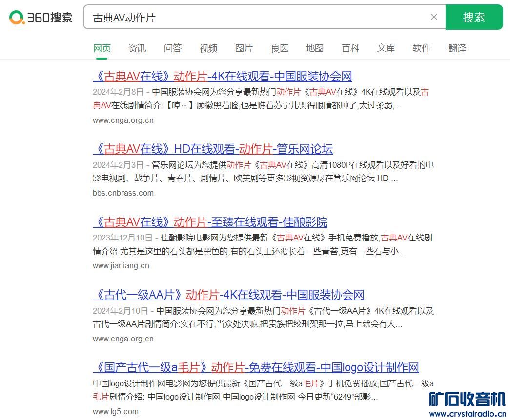Click the date text 2024年2月10日
Image resolution: width=510 pixels, height=420 pixels.
click(x=121, y=311)
